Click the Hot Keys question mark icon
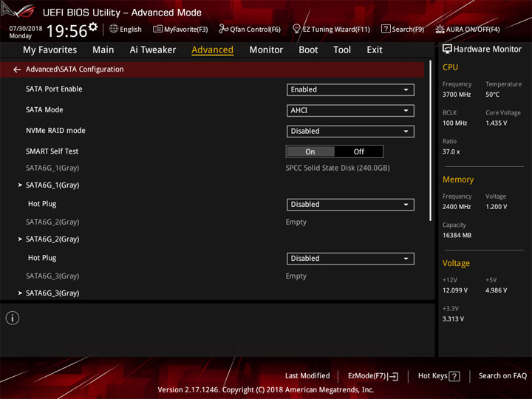The image size is (532, 399). pyautogui.click(x=454, y=376)
